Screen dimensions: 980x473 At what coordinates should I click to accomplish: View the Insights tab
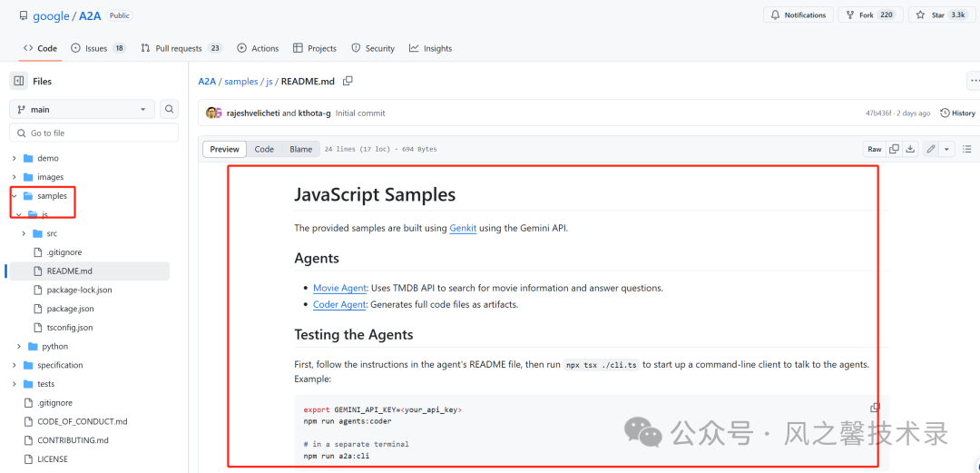[x=430, y=48]
